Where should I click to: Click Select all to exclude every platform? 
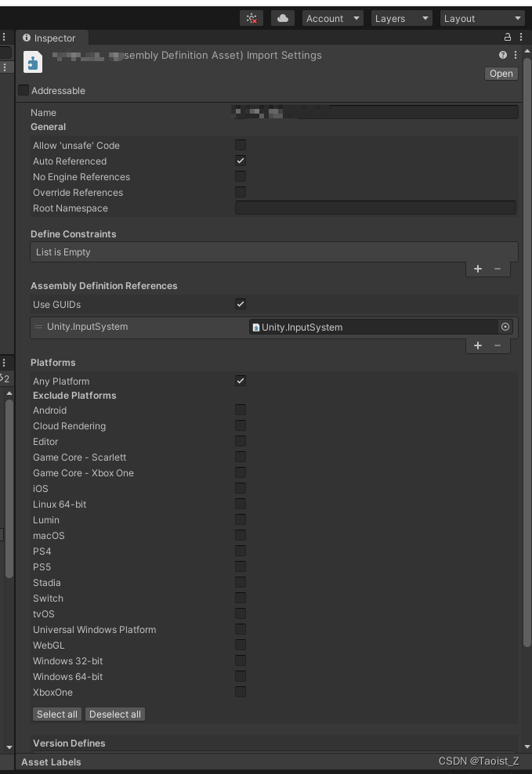click(x=56, y=714)
